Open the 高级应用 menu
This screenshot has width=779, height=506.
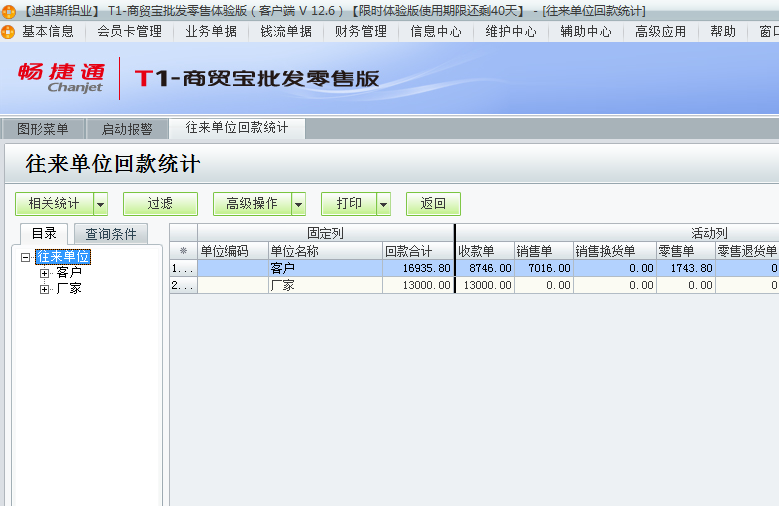click(660, 32)
